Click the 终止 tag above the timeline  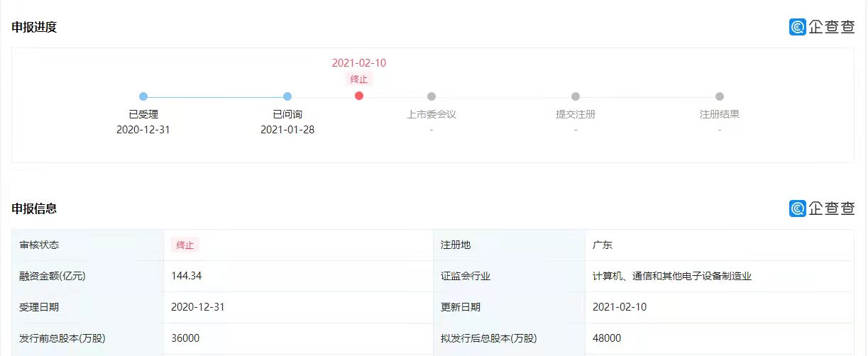(359, 79)
